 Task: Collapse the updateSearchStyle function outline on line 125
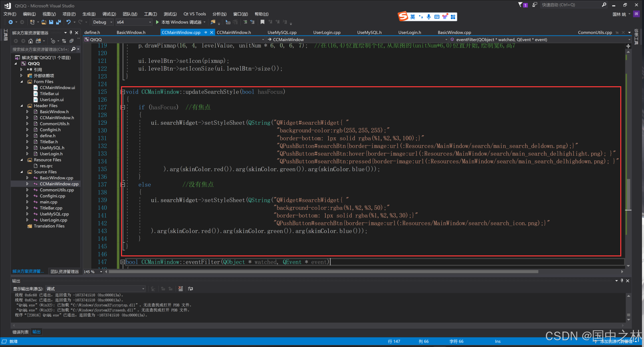pos(123,92)
